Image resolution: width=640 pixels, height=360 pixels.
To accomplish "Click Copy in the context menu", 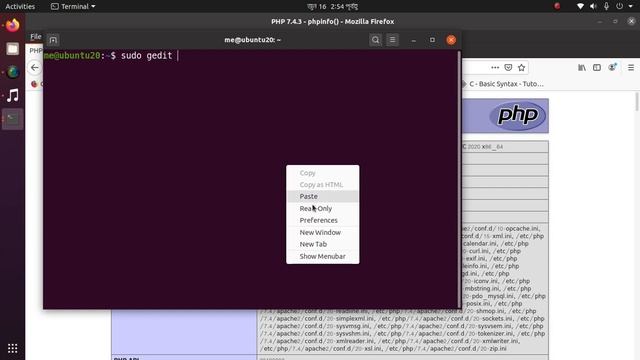I will click(322, 173).
